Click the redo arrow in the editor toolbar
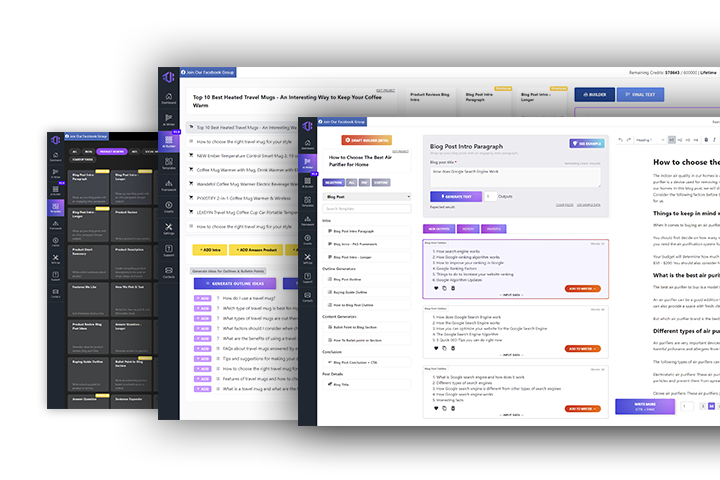This screenshot has height=480, width=720. pos(629,140)
